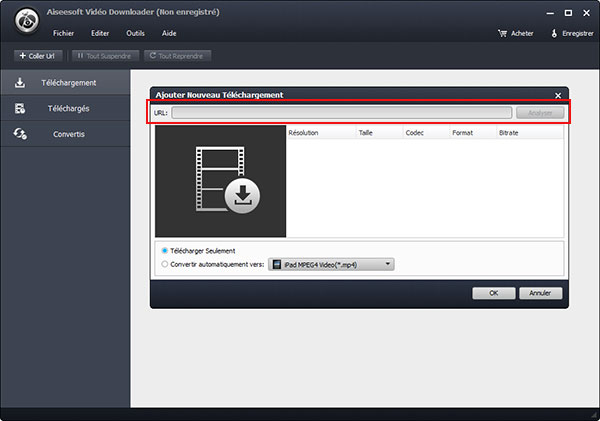Screen dimensions: 600x421
Task: Click the Annuler button
Action: [x=540, y=293]
